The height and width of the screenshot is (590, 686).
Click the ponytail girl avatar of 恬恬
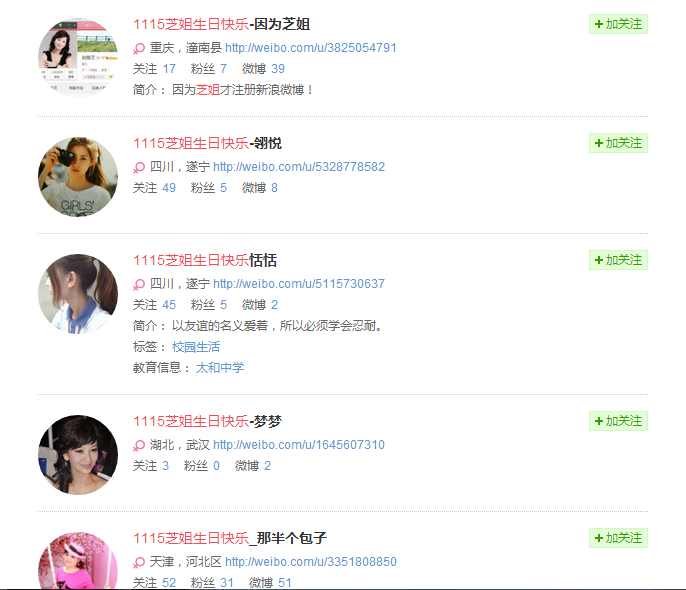[78, 294]
